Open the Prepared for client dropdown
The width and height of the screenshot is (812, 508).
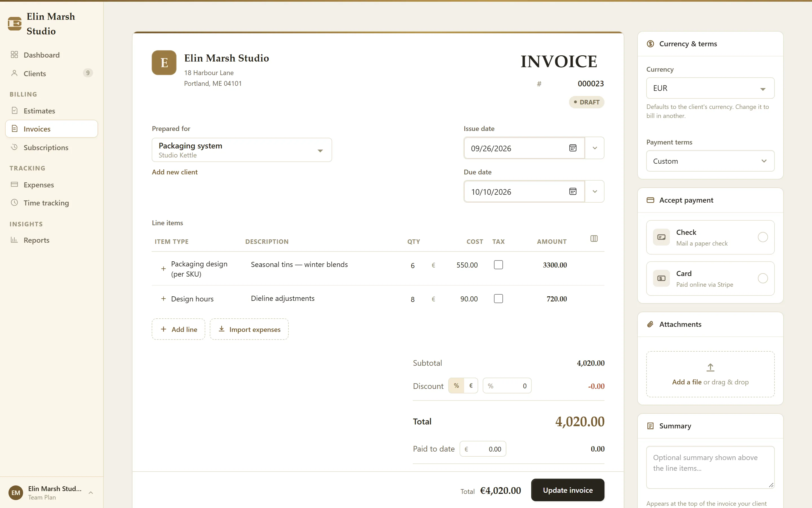(242, 150)
